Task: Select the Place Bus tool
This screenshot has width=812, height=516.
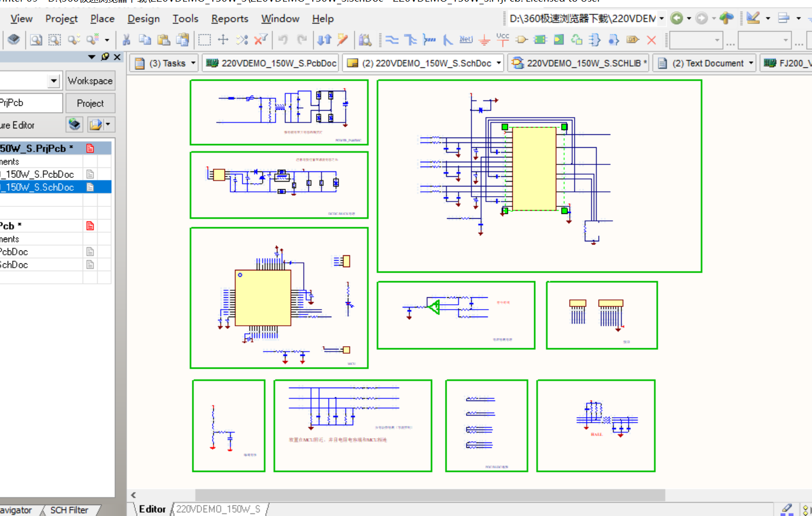Action: click(411, 39)
